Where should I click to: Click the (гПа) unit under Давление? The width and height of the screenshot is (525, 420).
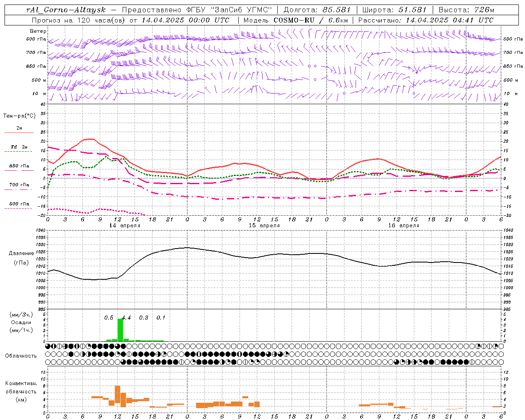(21, 263)
